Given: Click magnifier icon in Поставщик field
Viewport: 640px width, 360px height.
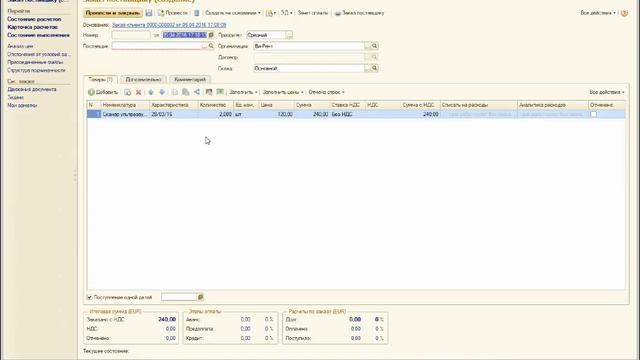Looking at the screenshot, I should (x=211, y=46).
